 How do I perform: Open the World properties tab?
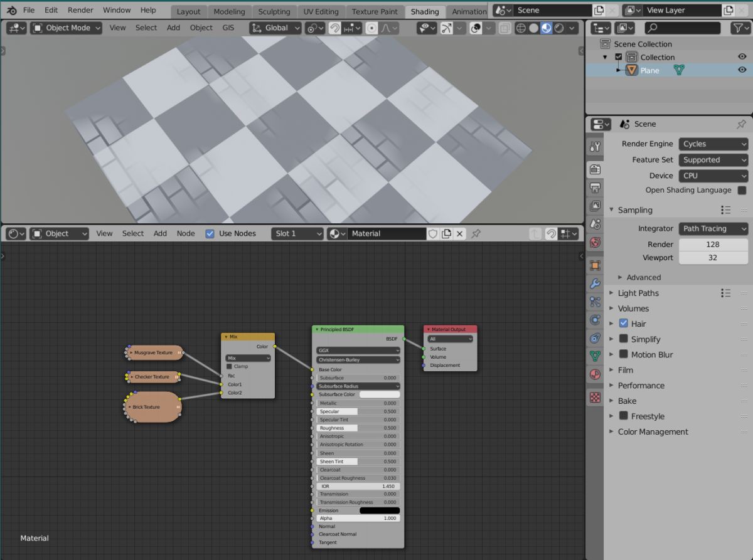595,242
